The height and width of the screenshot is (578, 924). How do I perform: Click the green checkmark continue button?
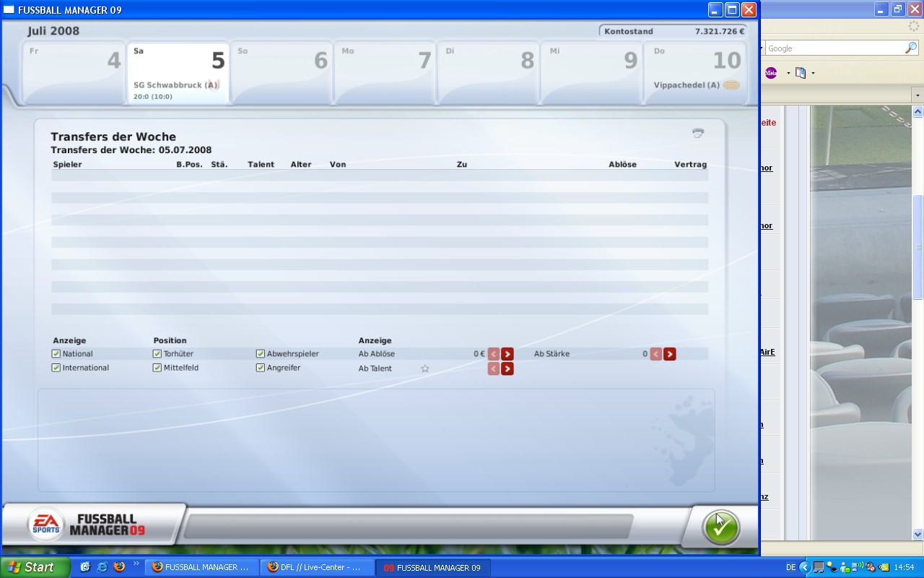(720, 527)
